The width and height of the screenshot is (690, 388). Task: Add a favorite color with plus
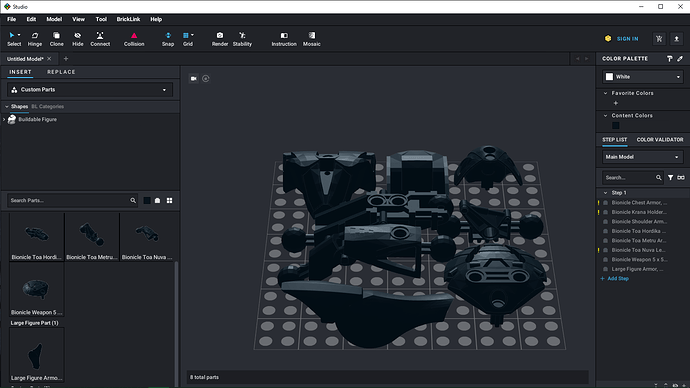pos(616,103)
